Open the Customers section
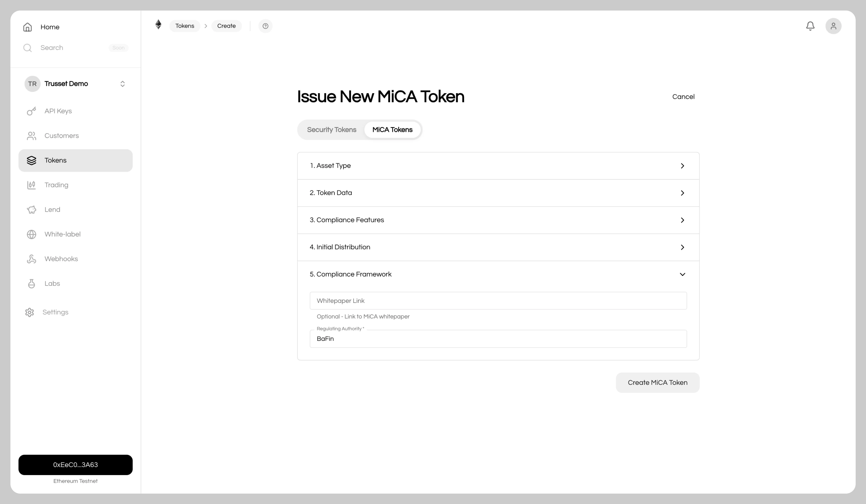The image size is (866, 504). (32, 136)
